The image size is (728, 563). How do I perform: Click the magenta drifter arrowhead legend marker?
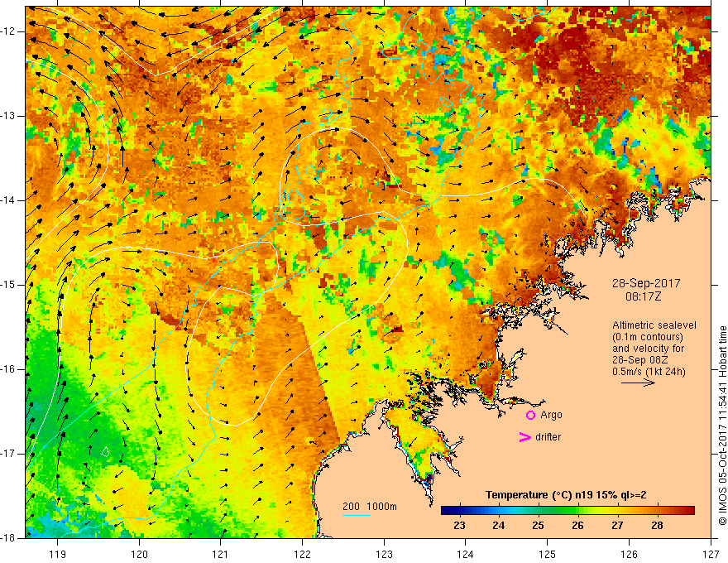tap(525, 437)
